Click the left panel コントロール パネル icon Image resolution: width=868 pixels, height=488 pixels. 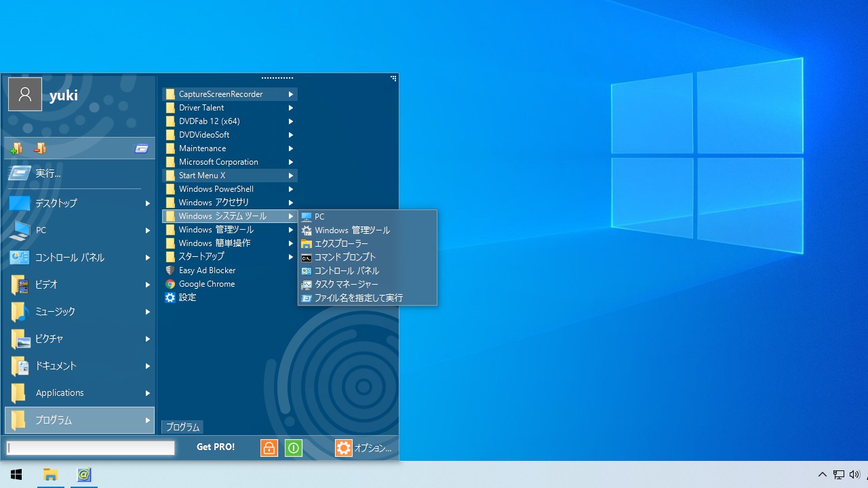pos(19,258)
